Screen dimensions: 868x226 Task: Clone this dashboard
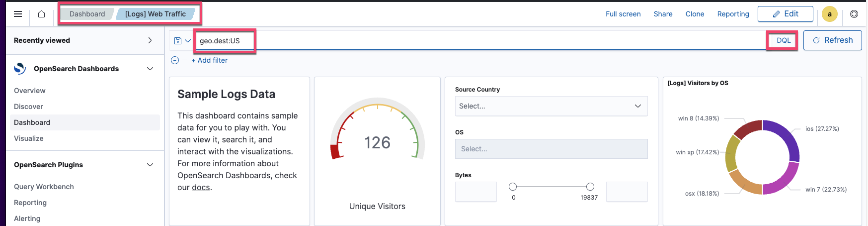pyautogui.click(x=695, y=14)
